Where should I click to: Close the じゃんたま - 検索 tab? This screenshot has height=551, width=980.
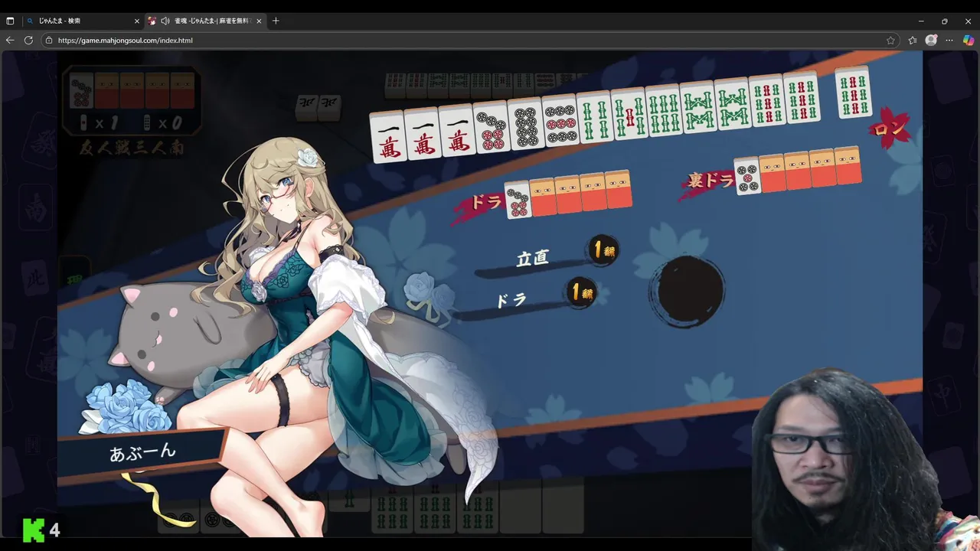136,21
